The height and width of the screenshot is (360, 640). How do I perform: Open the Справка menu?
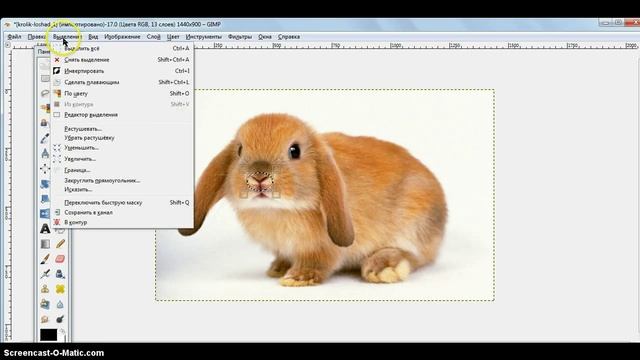pyautogui.click(x=289, y=37)
